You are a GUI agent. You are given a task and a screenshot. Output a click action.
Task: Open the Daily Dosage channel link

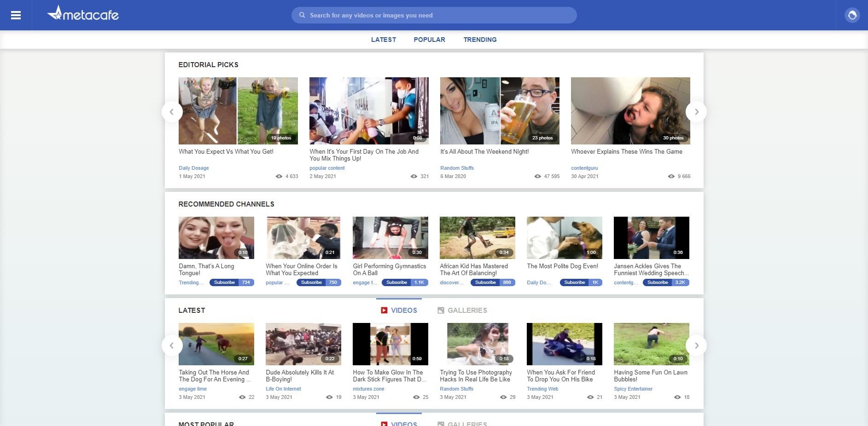(x=194, y=168)
